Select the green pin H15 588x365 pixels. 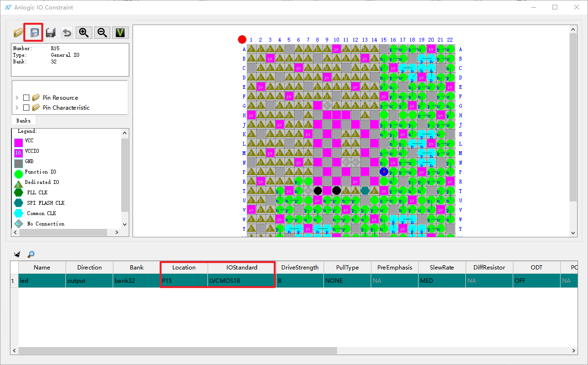[x=384, y=115]
